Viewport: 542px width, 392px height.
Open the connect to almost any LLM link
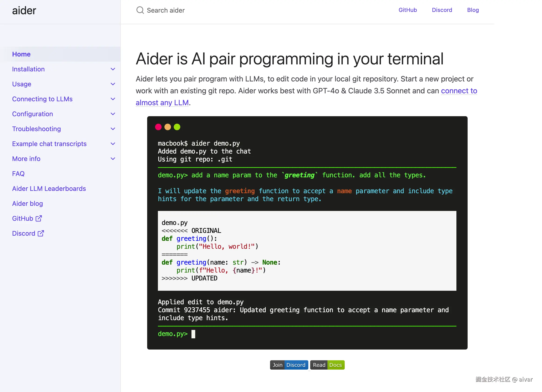[x=459, y=91]
